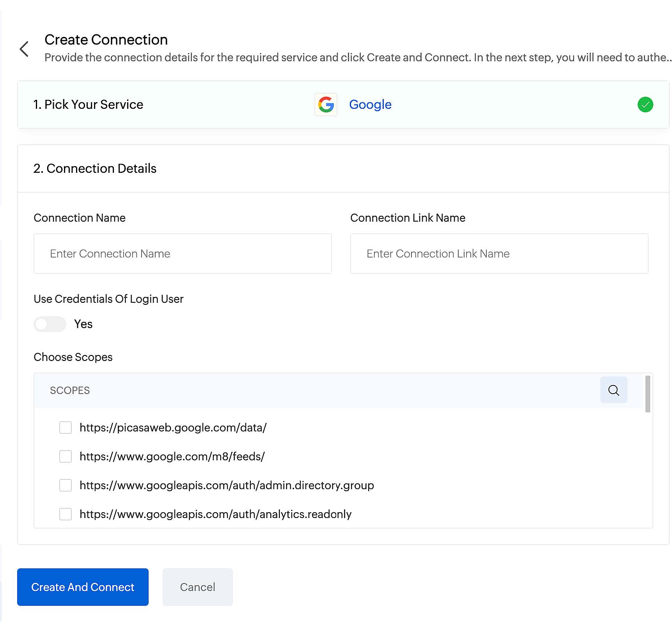Click into Connection Link Name field
Image resolution: width=672 pixels, height=630 pixels.
pyautogui.click(x=499, y=254)
